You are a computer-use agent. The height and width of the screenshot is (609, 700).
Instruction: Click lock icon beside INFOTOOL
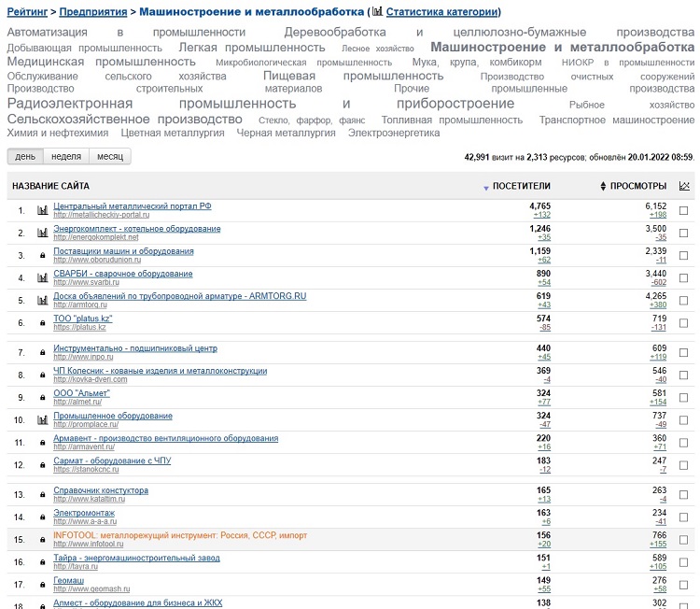click(42, 540)
